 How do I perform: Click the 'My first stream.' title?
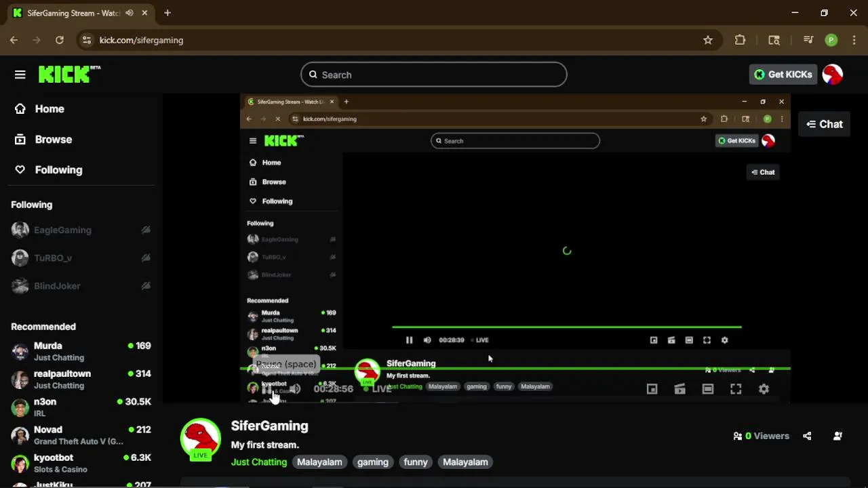pyautogui.click(x=264, y=445)
